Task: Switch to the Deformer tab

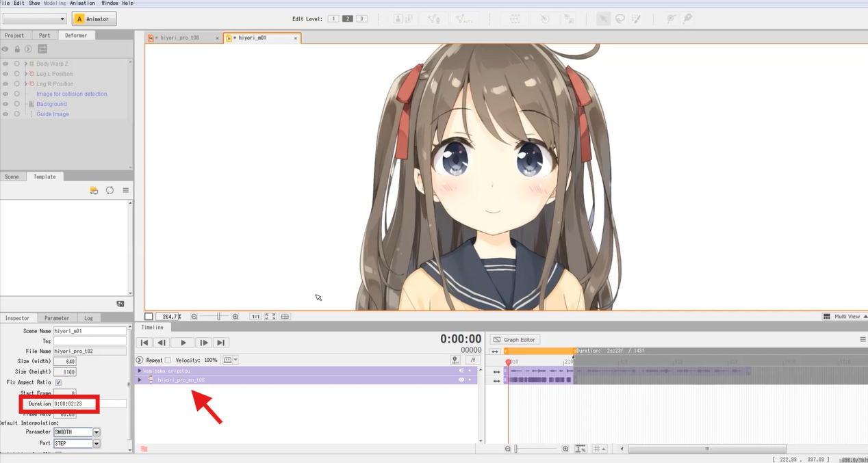Action: 76,35
